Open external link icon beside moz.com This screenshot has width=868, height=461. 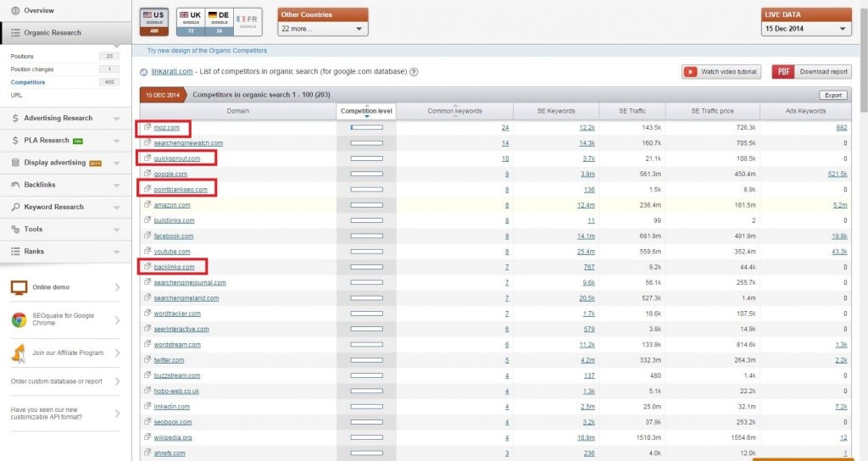(147, 127)
